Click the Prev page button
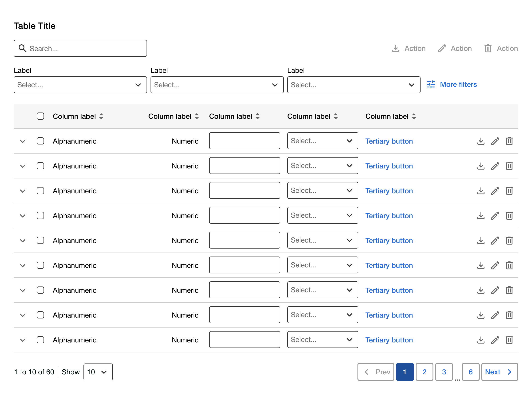The image size is (532, 403). (x=376, y=372)
